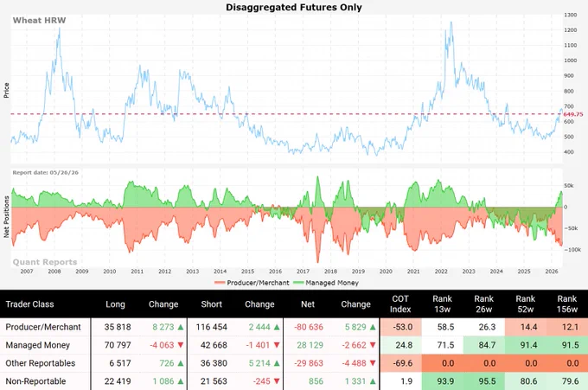Click the 649.75 price label
This screenshot has height=390, width=588.
tap(573, 114)
